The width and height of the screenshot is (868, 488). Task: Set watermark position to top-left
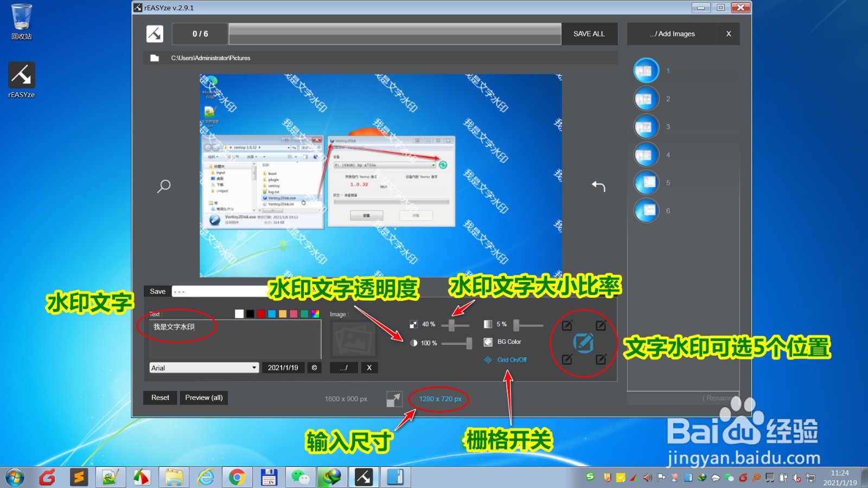click(567, 325)
